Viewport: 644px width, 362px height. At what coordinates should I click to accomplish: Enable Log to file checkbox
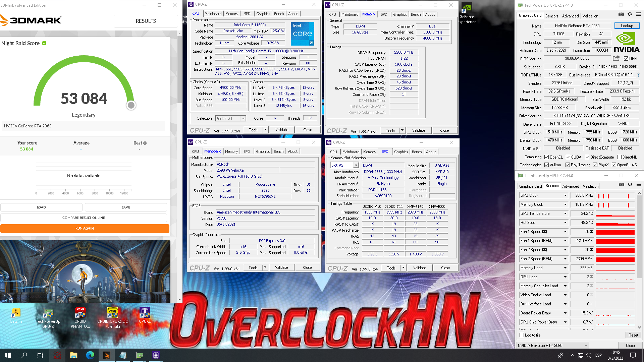pos(522,335)
